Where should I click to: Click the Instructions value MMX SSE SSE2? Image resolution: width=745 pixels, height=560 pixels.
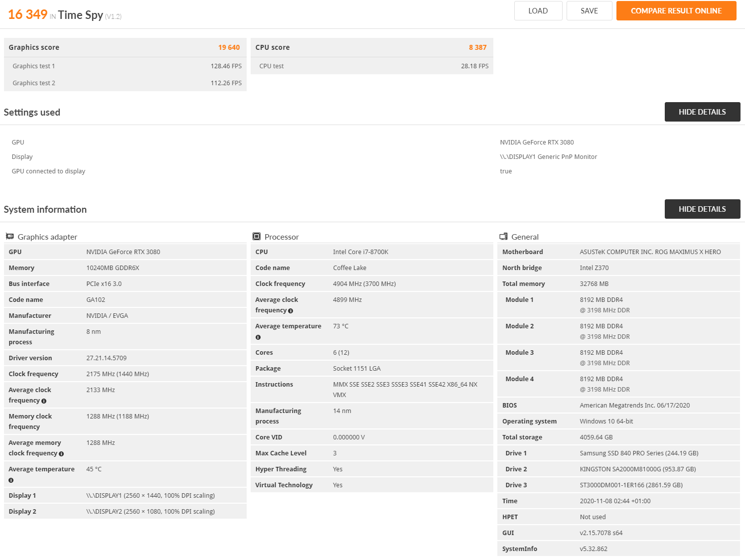[405, 389]
